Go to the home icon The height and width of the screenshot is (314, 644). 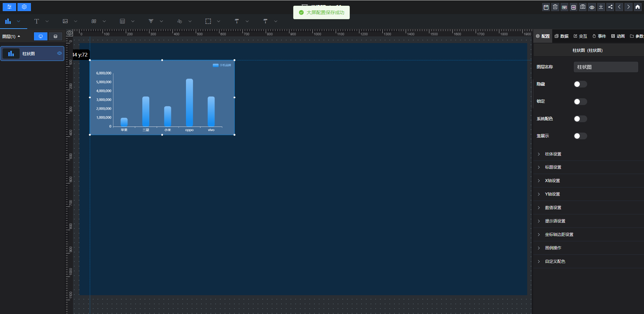(x=638, y=7)
